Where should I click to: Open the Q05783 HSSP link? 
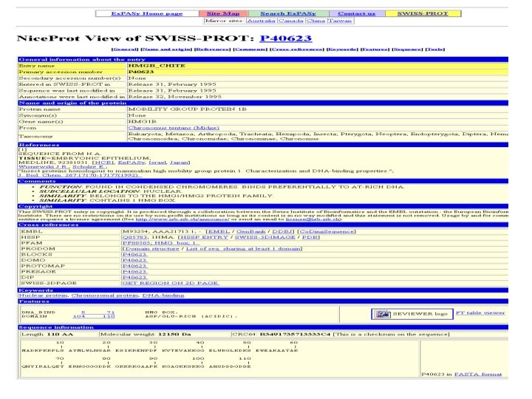point(134,237)
